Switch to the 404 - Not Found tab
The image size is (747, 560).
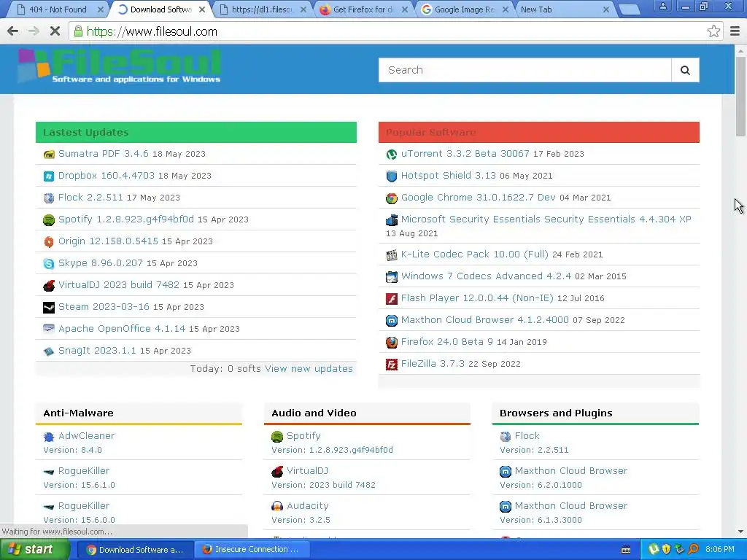58,9
